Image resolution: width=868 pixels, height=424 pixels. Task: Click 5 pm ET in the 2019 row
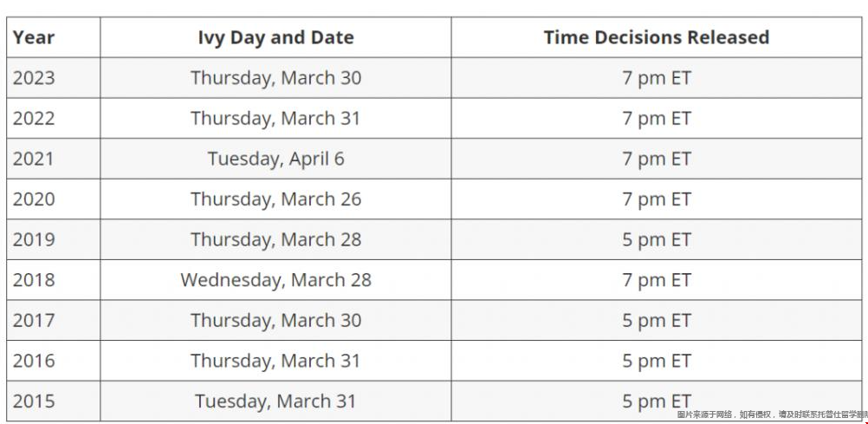[x=657, y=240]
